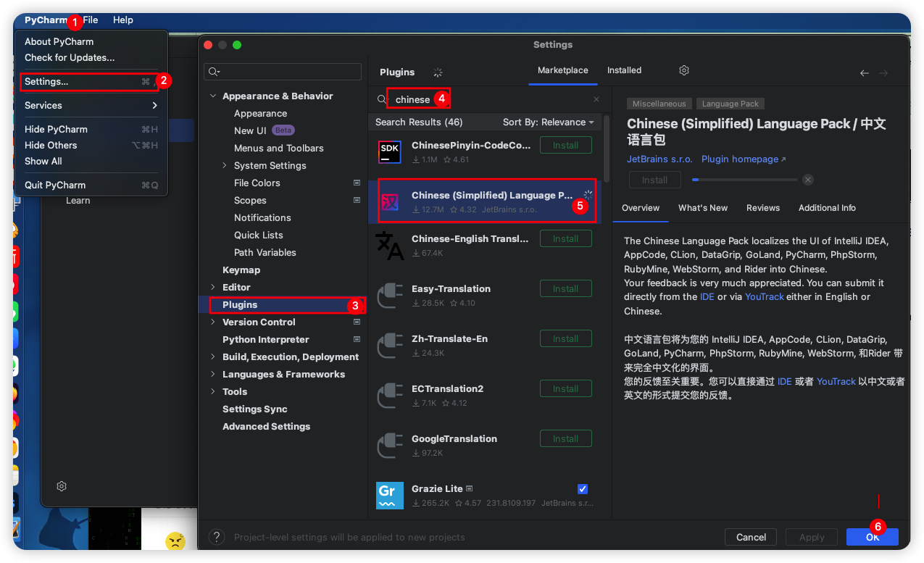Open the Sort By Relevance dropdown
The image size is (924, 563).
tap(548, 122)
